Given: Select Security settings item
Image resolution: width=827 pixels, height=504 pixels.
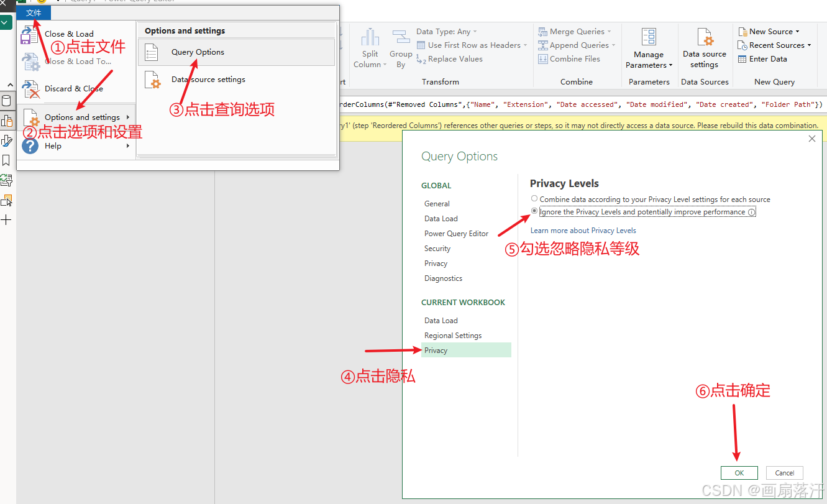Looking at the screenshot, I should (437, 249).
